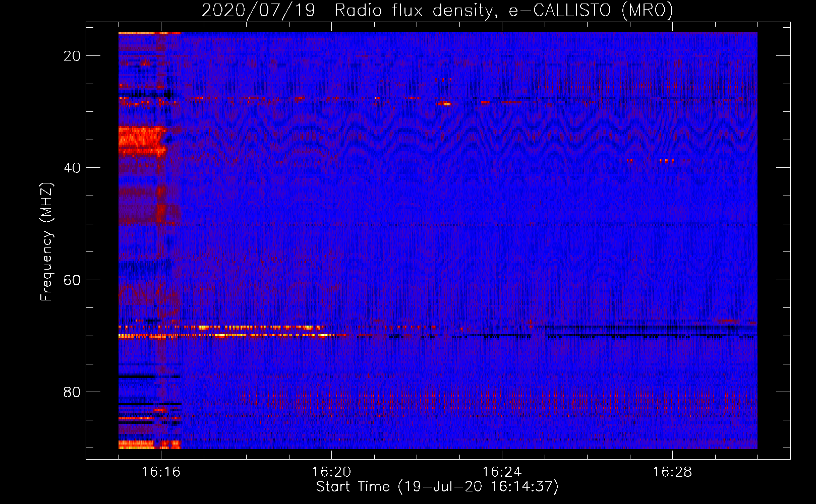Click the 16:16 time tick label
Viewport: 816px width, 504px height.
point(161,472)
